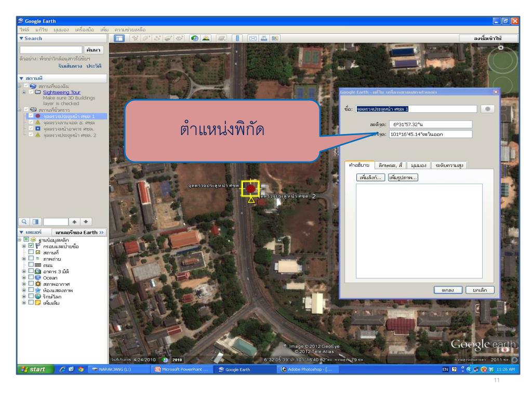Click the longitude field showing 101°16'45.14
This screenshot has height=399, width=532.
coord(431,134)
